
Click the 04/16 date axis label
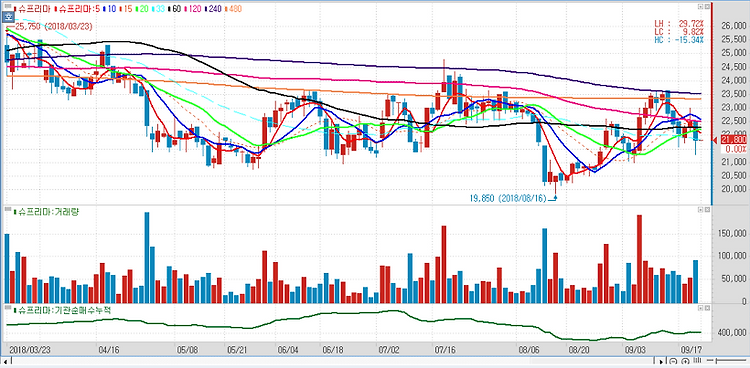pyautogui.click(x=108, y=349)
